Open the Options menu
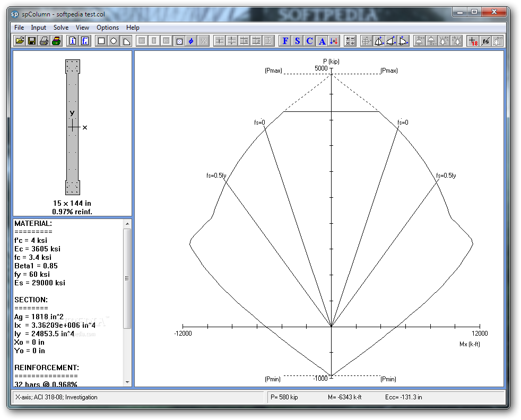Image resolution: width=521 pixels, height=420 pixels. [108, 28]
